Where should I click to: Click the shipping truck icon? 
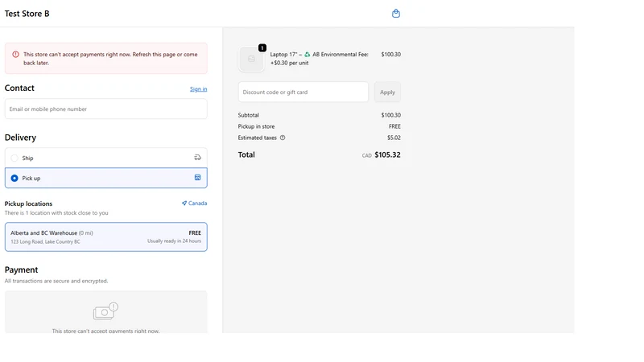click(x=197, y=158)
